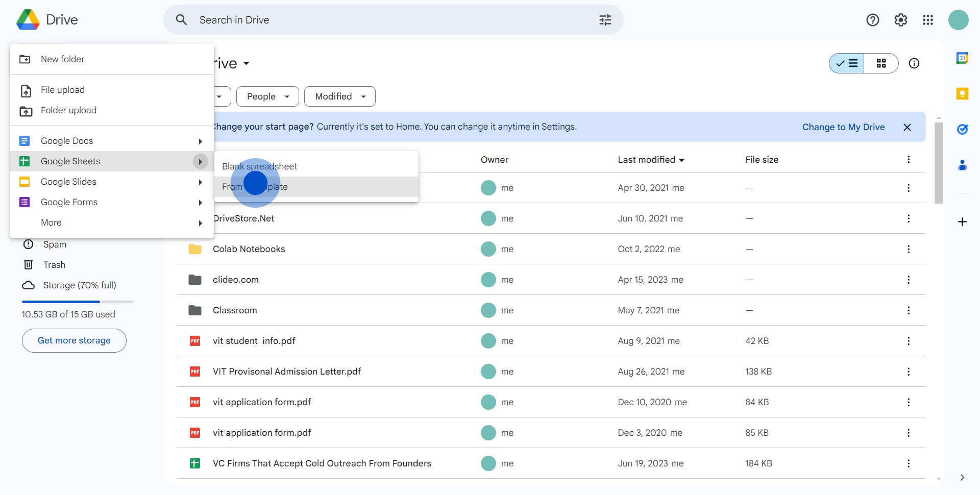
Task: Expand the Google Slides submenu arrow
Action: pos(201,182)
